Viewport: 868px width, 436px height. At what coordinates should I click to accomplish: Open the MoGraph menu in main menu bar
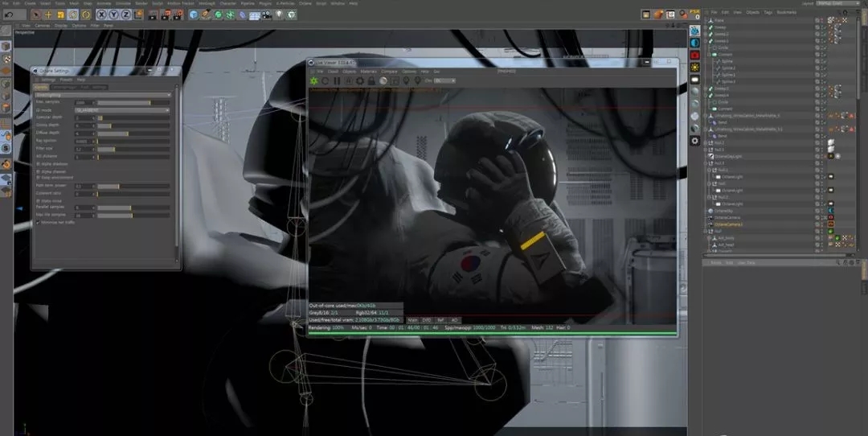coord(207,3)
